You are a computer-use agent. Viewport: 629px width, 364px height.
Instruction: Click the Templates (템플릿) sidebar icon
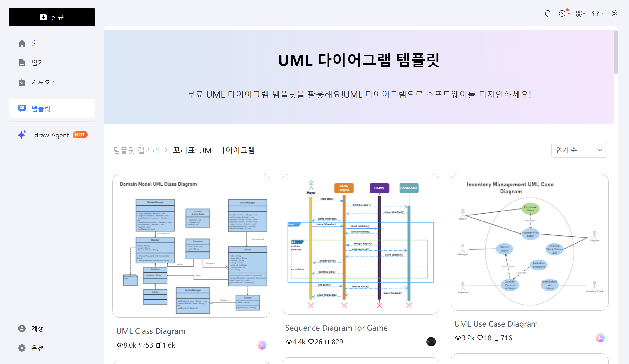pyautogui.click(x=22, y=108)
